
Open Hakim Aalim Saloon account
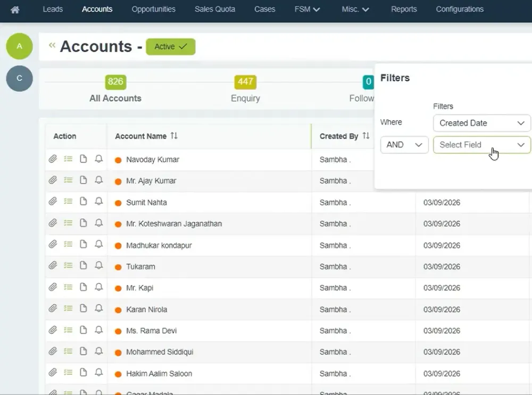pyautogui.click(x=159, y=374)
